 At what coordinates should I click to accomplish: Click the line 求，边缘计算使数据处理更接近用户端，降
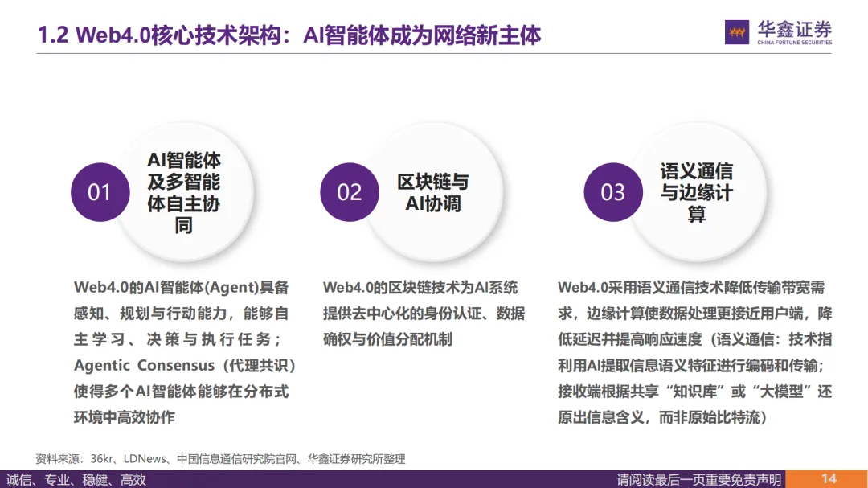coord(694,314)
